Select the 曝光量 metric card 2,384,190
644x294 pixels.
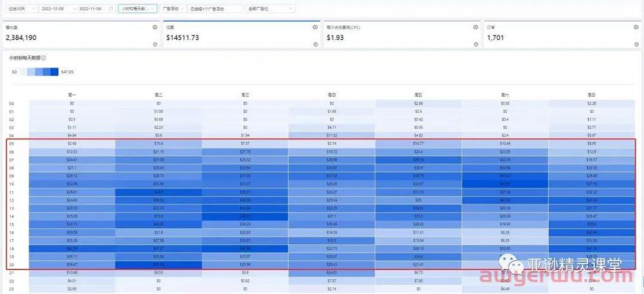(x=81, y=35)
